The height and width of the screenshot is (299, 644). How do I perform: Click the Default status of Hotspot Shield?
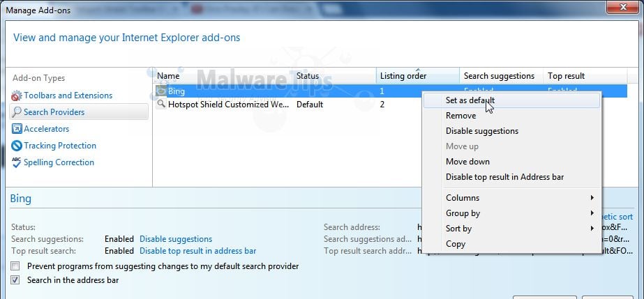point(310,105)
